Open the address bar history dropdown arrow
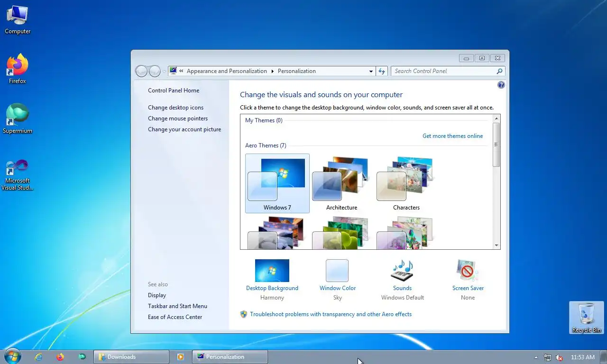607x364 pixels. [x=371, y=71]
